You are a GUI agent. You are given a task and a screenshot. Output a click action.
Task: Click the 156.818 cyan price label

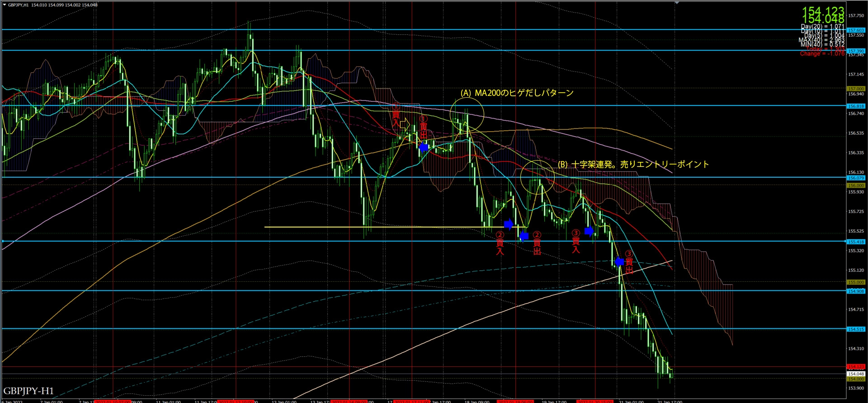(856, 106)
